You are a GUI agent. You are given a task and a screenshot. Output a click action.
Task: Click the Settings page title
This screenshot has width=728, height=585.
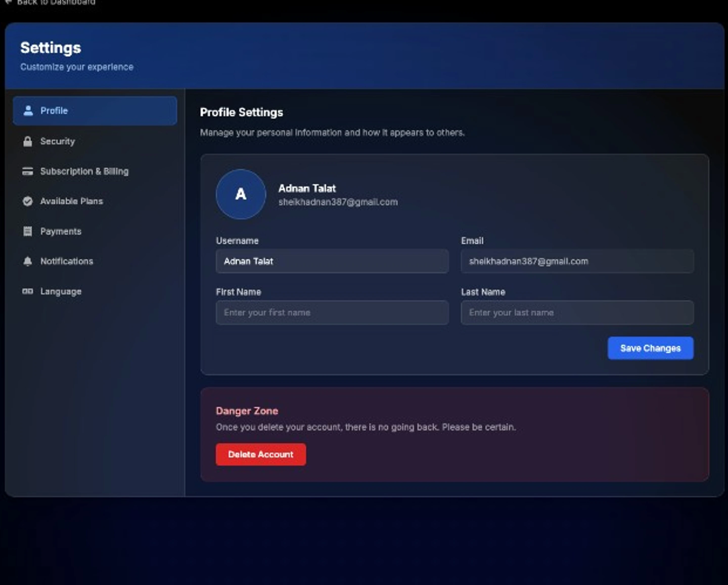tap(51, 48)
